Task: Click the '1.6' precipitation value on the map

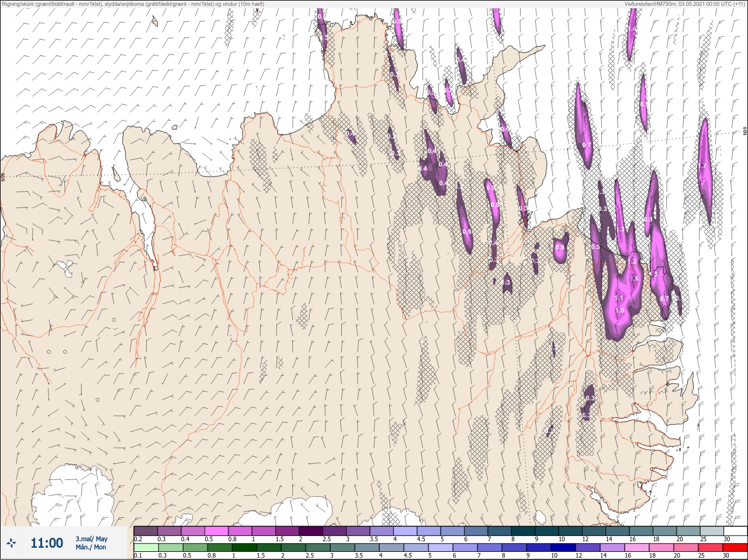Action: 635,278
